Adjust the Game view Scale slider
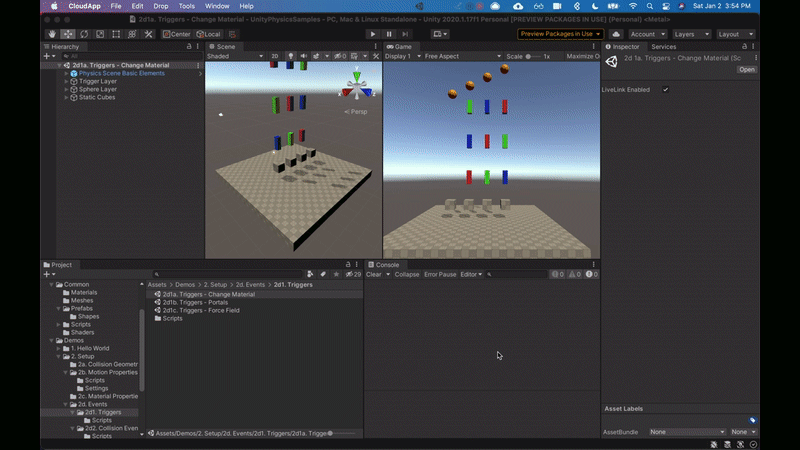The width and height of the screenshot is (800, 450). [x=534, y=56]
